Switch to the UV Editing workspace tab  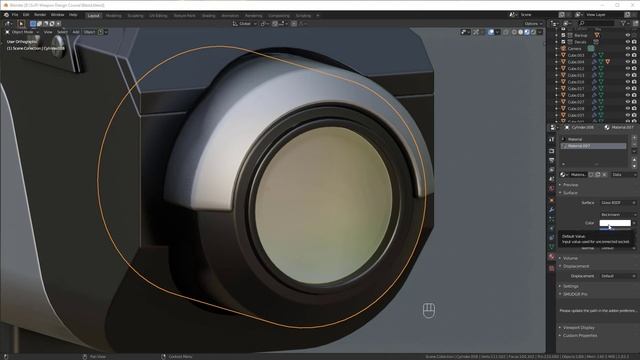pos(158,16)
